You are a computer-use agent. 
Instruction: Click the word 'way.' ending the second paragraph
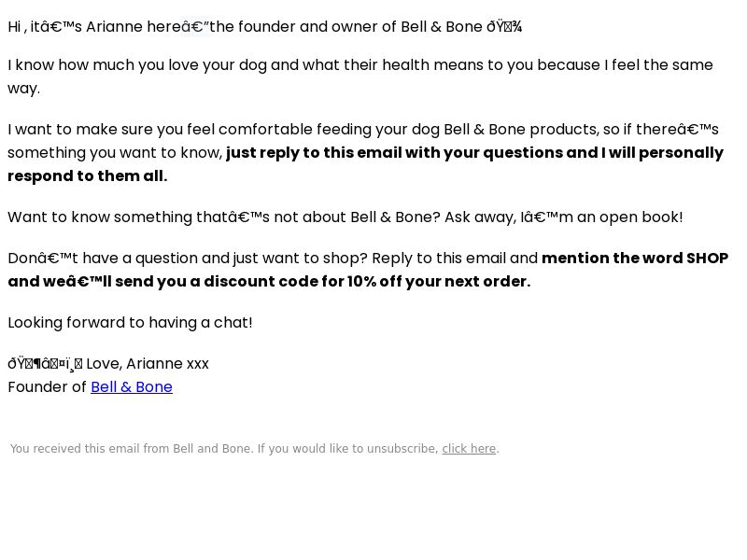[x=24, y=89]
